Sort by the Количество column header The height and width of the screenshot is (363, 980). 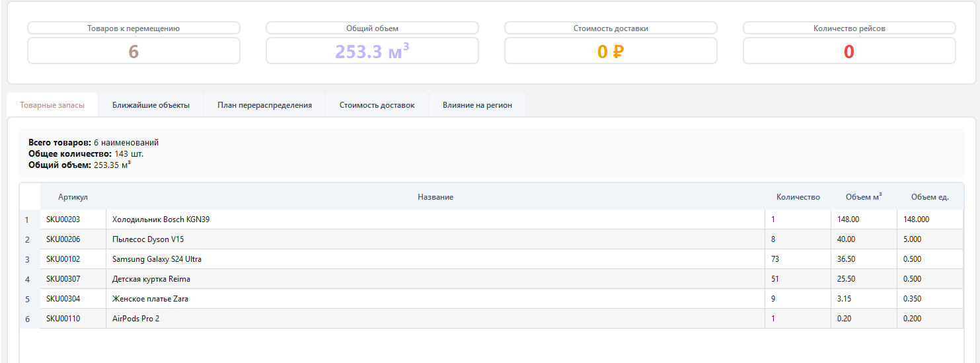(x=798, y=197)
